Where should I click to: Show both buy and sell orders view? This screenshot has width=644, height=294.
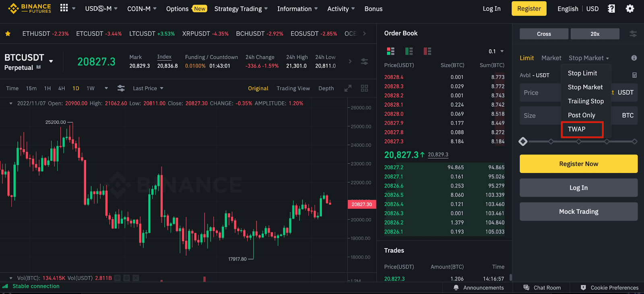[390, 51]
